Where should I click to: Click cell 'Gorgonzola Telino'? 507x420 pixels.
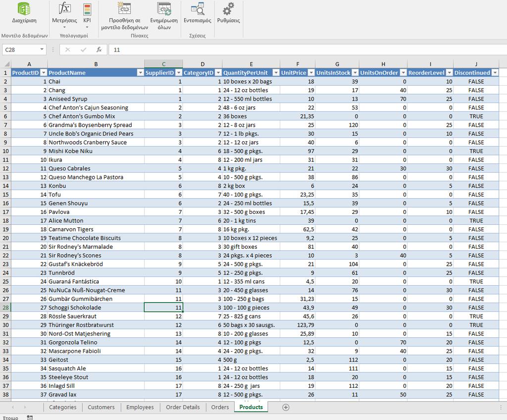click(96, 342)
